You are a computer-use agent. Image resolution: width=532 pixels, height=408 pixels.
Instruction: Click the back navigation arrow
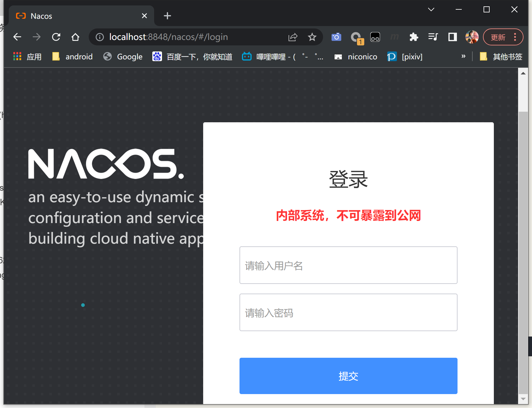click(x=17, y=37)
